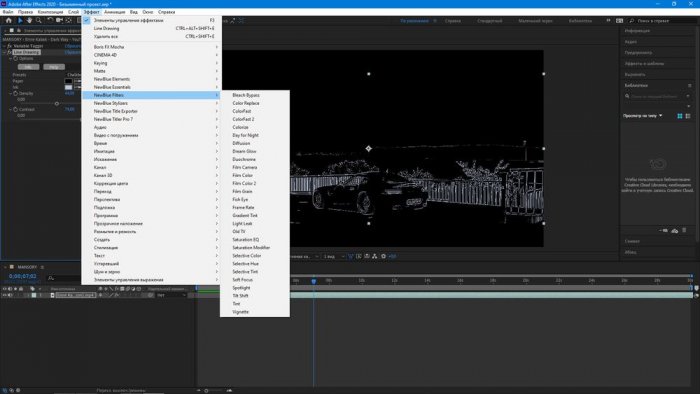Click the Density stopwatch icon
Viewport: 700px width, 394px height.
(16, 93)
